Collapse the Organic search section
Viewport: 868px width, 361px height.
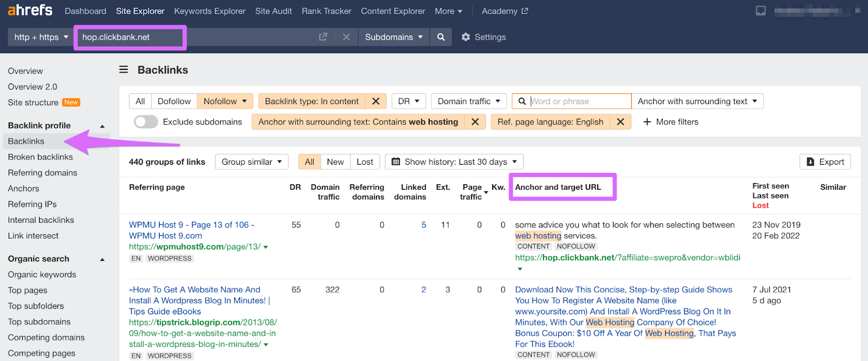pos(102,259)
